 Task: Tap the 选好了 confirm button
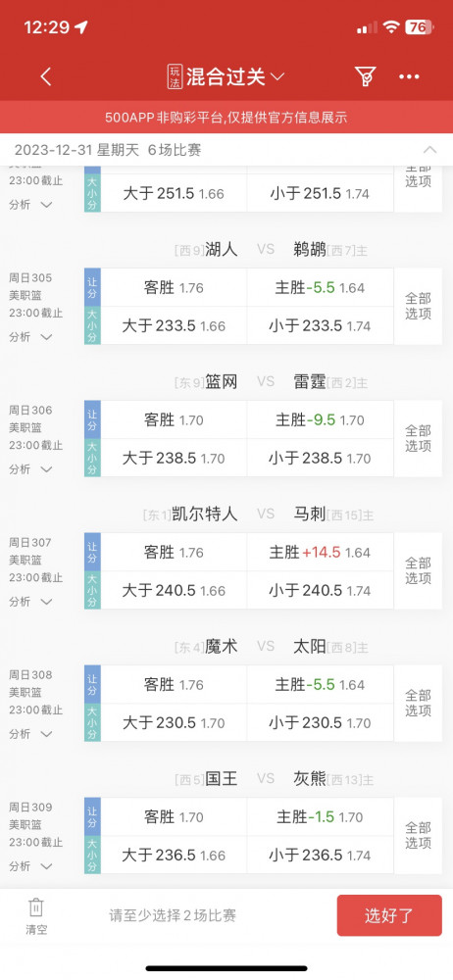389,915
